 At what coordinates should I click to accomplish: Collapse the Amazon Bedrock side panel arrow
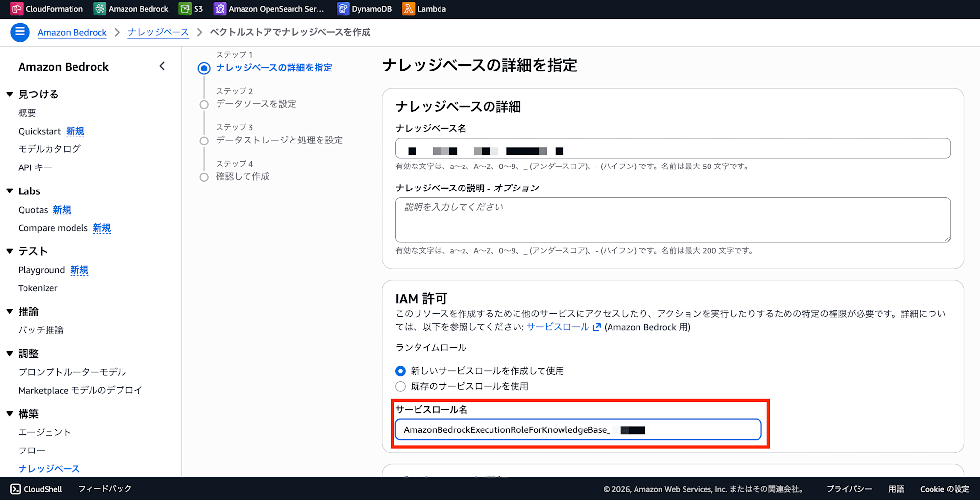pos(162,66)
